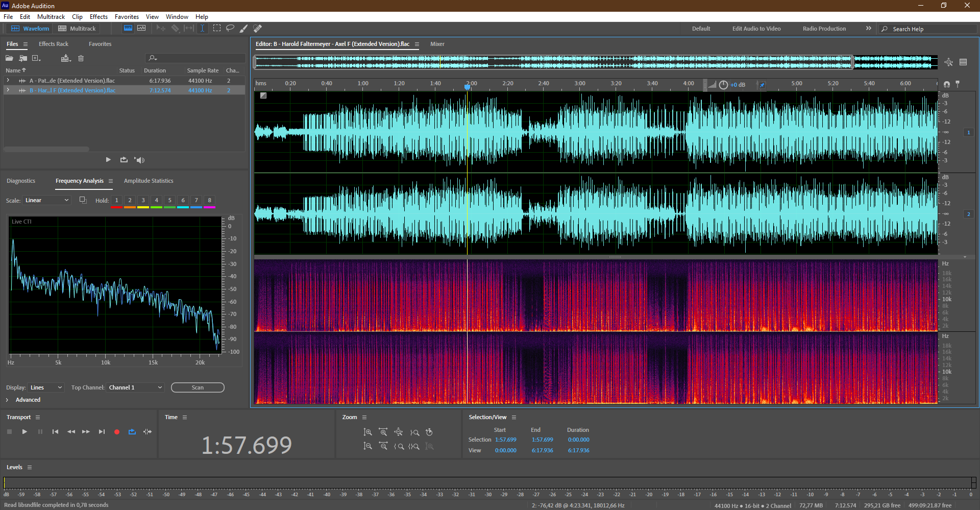The height and width of the screenshot is (510, 980).
Task: Open the Favorites menu in menu bar
Action: (127, 16)
